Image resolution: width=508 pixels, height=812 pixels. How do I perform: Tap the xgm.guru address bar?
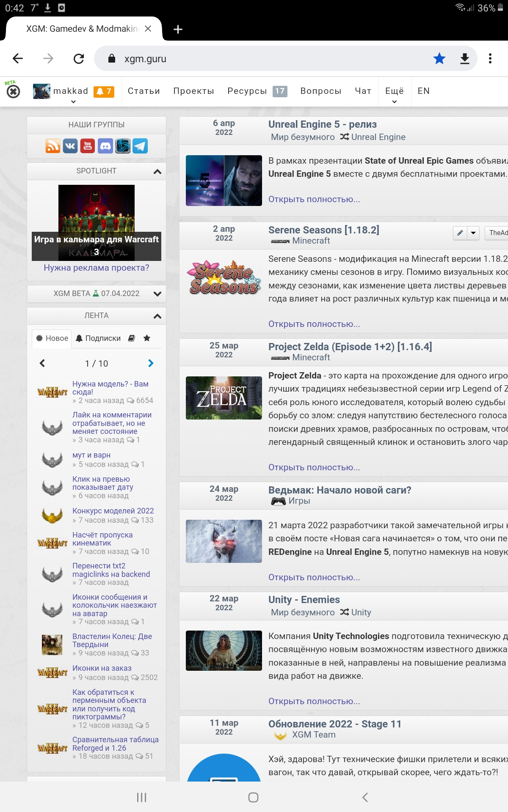pos(286,59)
